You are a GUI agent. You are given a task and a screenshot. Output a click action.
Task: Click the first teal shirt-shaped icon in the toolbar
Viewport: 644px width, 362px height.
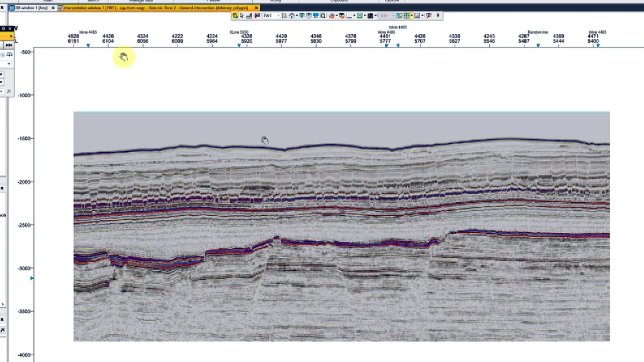(302, 16)
